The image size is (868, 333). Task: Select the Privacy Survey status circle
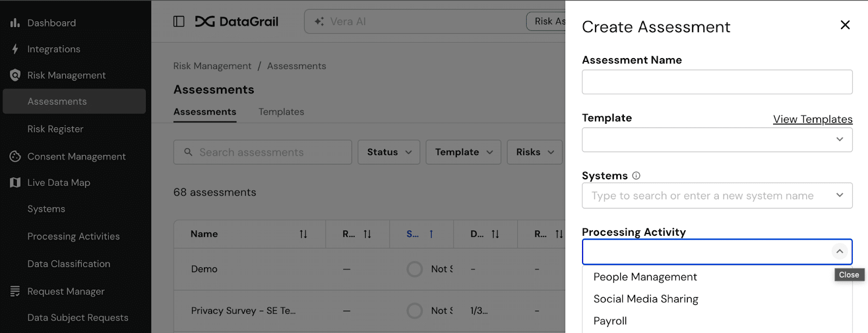coord(414,311)
